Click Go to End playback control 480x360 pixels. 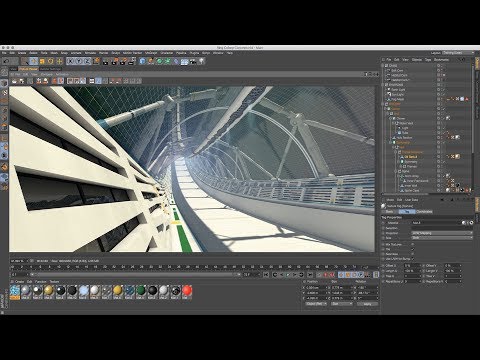point(310,275)
